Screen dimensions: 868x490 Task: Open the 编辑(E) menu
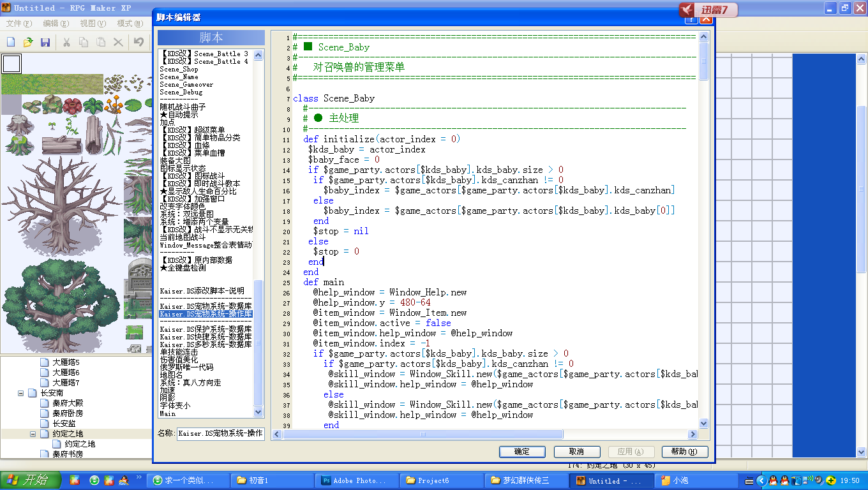56,24
